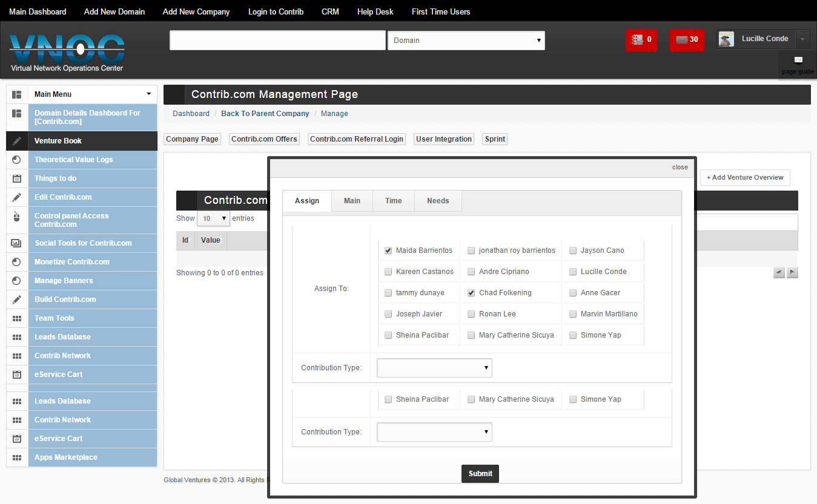
Task: Go to next table page arrow
Action: 792,273
